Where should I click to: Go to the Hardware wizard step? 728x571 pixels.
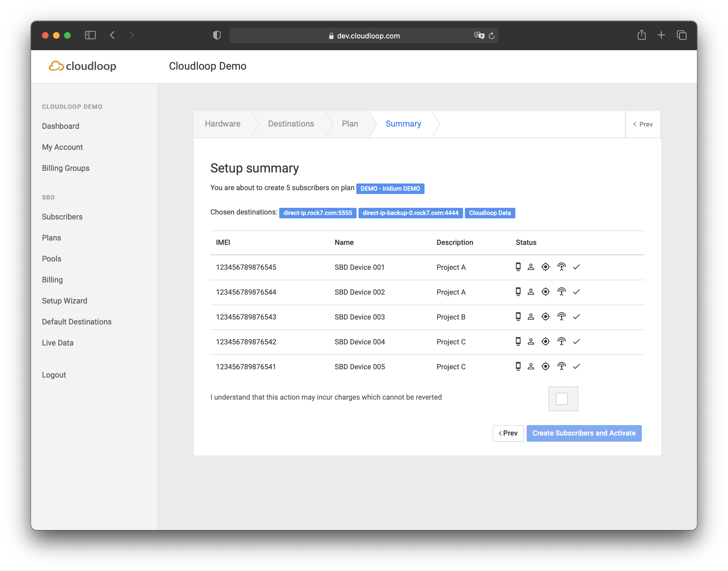click(223, 124)
